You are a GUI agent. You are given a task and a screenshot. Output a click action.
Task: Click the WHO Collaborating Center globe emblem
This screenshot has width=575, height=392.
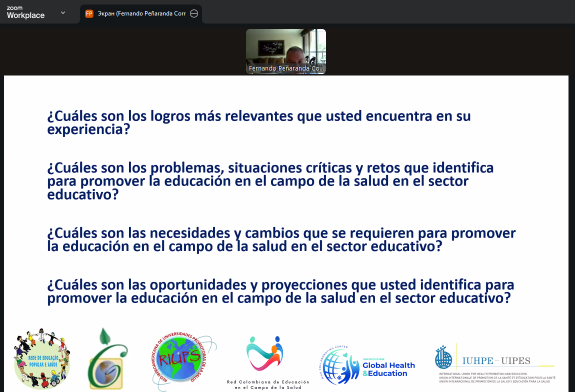[338, 367]
